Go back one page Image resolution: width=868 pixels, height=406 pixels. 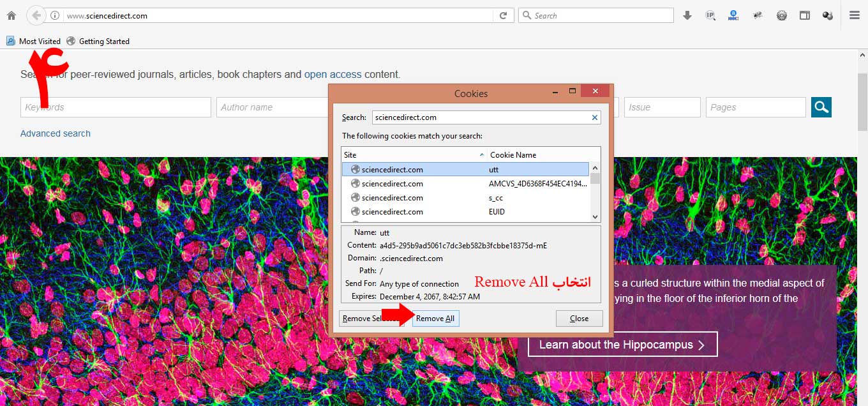pyautogui.click(x=36, y=15)
